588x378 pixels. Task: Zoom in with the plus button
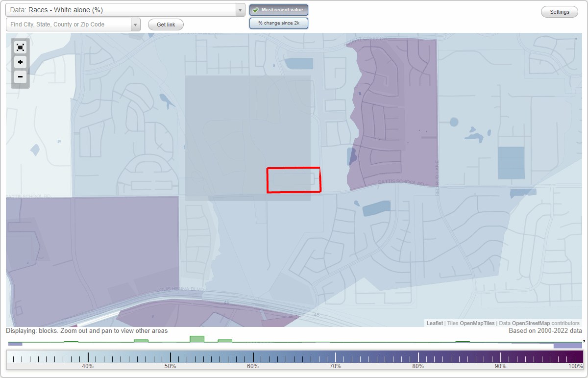[20, 62]
